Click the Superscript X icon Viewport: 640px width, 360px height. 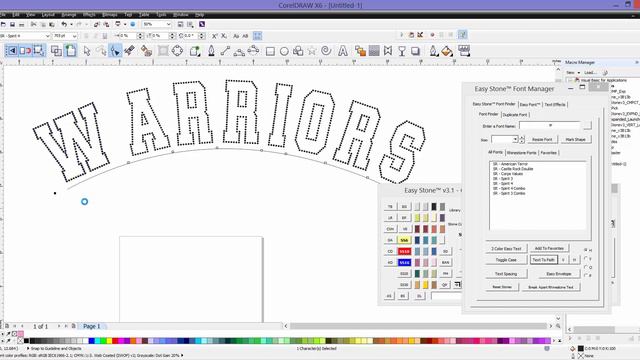[215, 36]
